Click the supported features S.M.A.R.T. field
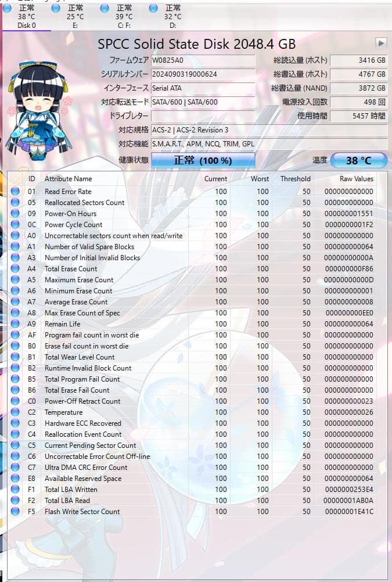 point(269,143)
